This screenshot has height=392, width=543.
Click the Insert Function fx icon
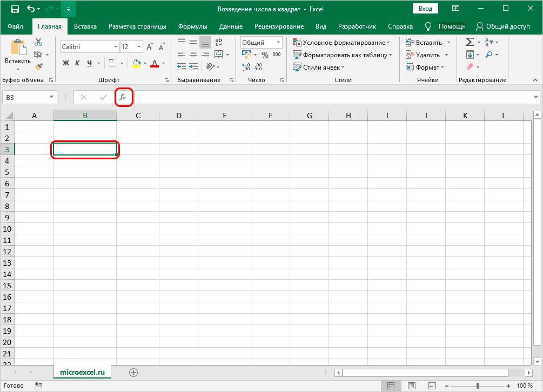(123, 97)
